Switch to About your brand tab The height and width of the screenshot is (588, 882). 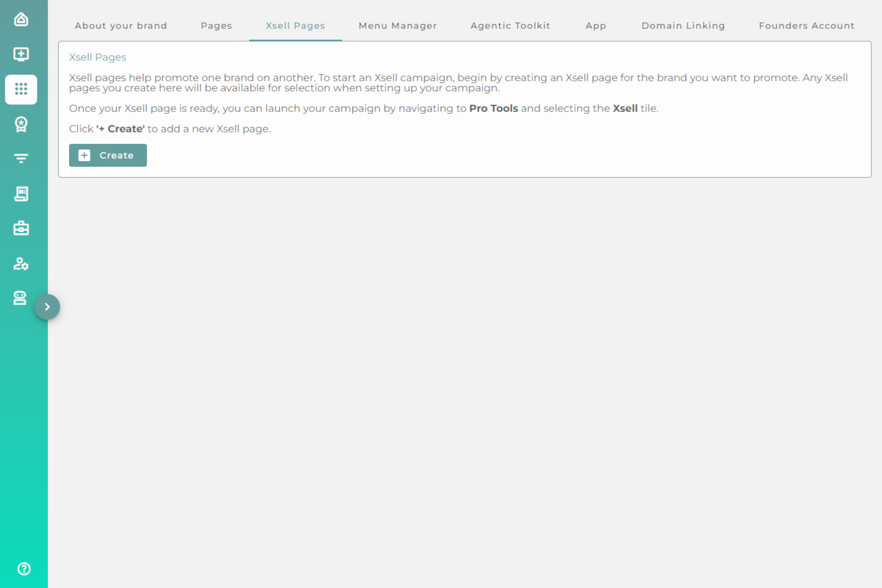121,26
